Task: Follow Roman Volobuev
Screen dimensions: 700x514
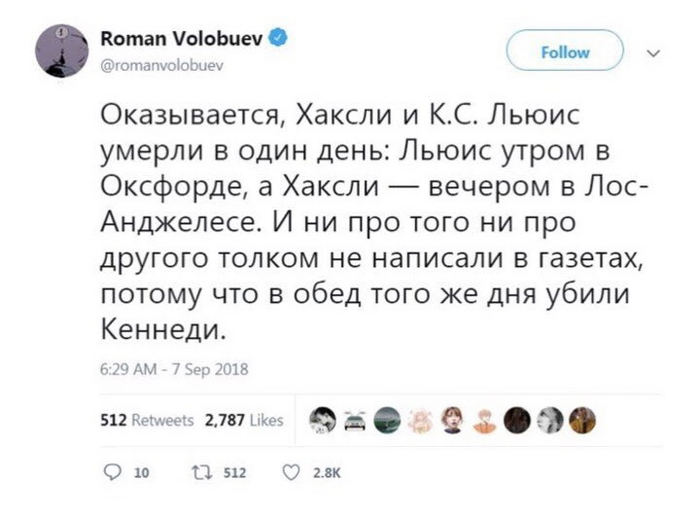Action: click(565, 52)
